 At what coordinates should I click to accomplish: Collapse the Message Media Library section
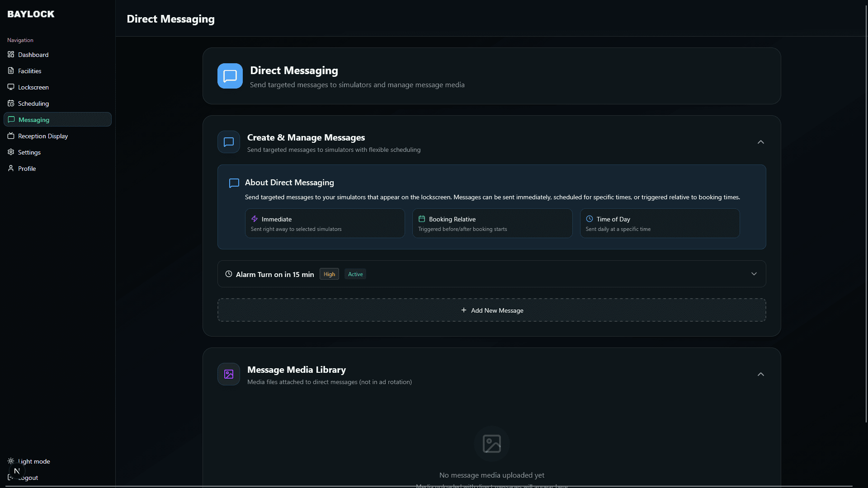(x=761, y=375)
